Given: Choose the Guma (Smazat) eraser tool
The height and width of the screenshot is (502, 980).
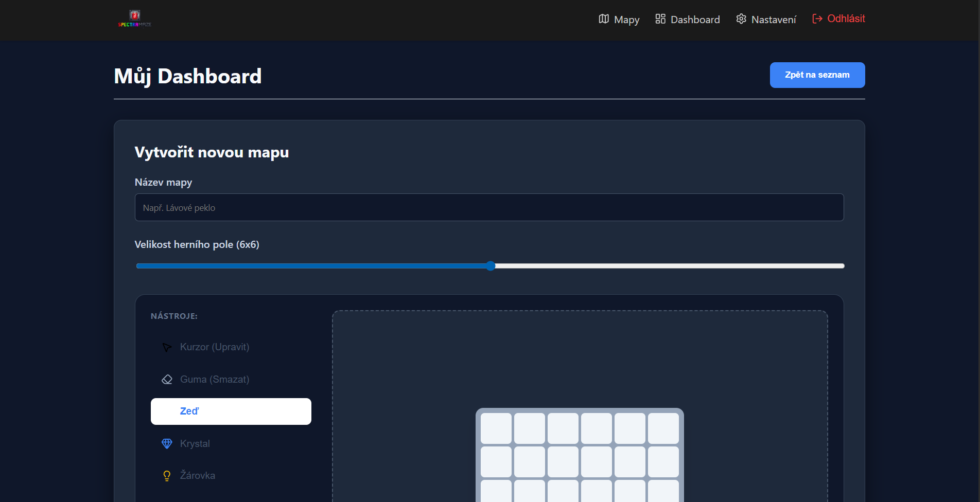Looking at the screenshot, I should (231, 380).
